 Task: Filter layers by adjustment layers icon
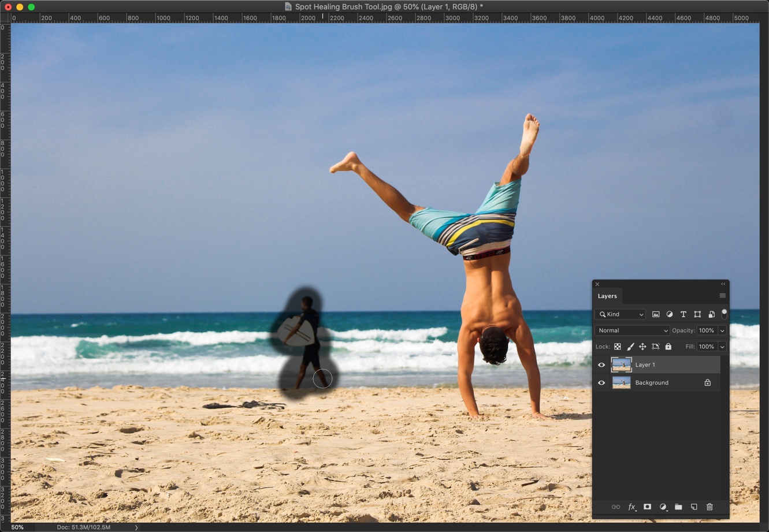[670, 314]
